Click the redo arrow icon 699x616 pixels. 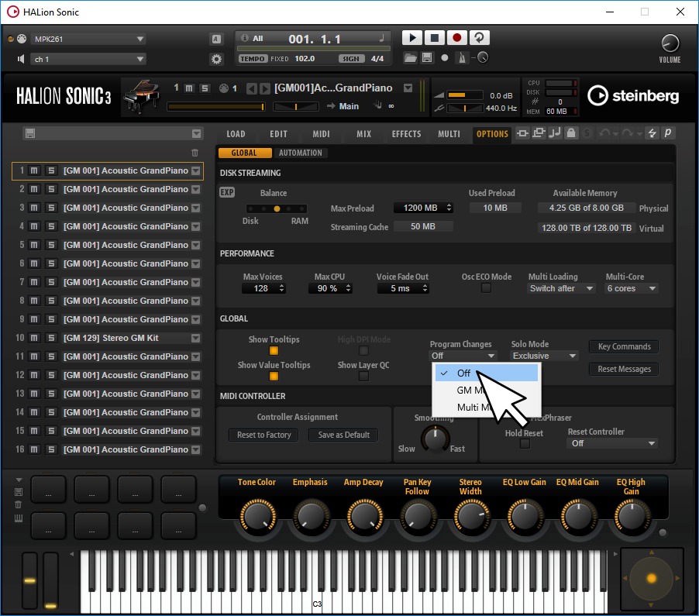(627, 132)
